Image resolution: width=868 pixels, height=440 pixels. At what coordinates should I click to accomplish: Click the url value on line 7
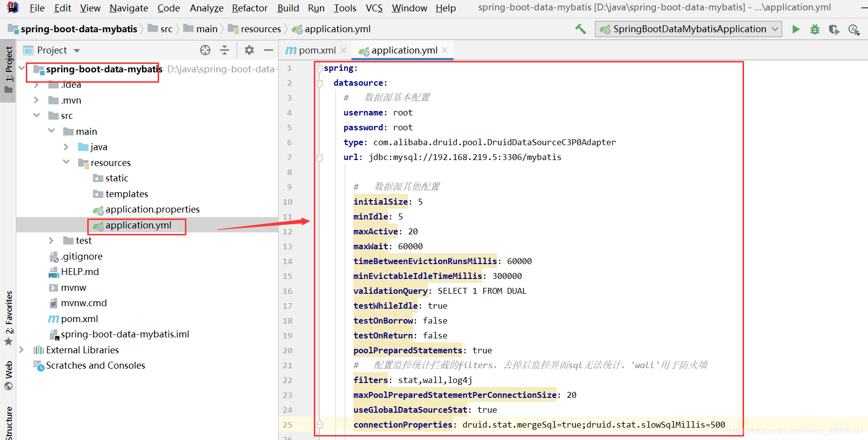click(464, 157)
